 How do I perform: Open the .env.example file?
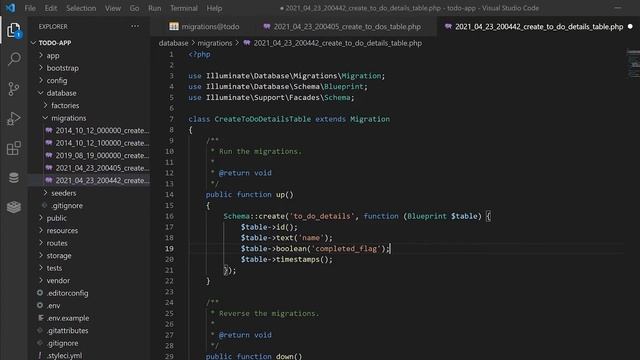point(67,318)
